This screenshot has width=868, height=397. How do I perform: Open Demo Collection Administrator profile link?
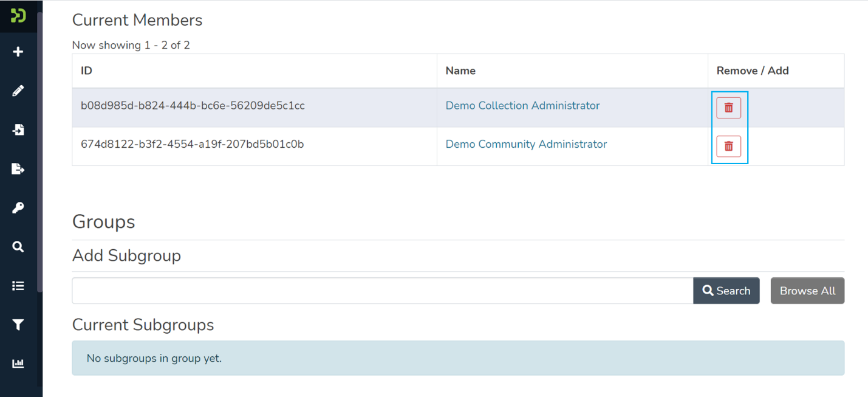click(x=522, y=106)
